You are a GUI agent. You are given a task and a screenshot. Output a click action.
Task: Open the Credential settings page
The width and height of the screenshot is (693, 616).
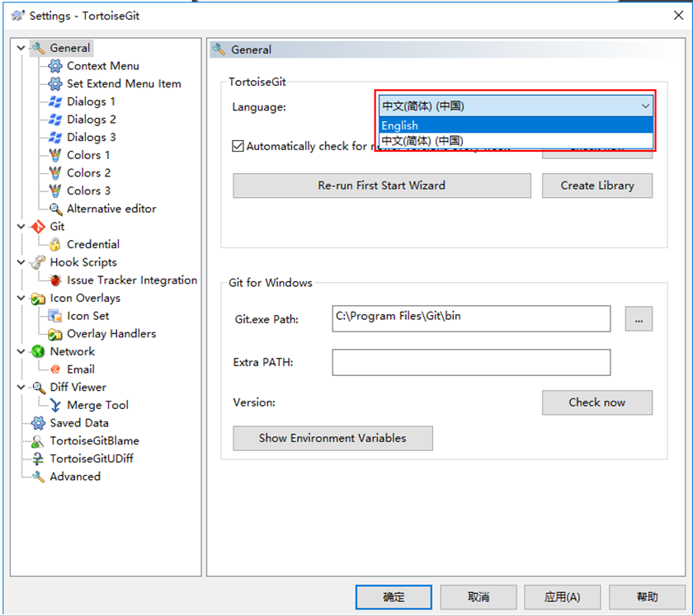point(92,244)
